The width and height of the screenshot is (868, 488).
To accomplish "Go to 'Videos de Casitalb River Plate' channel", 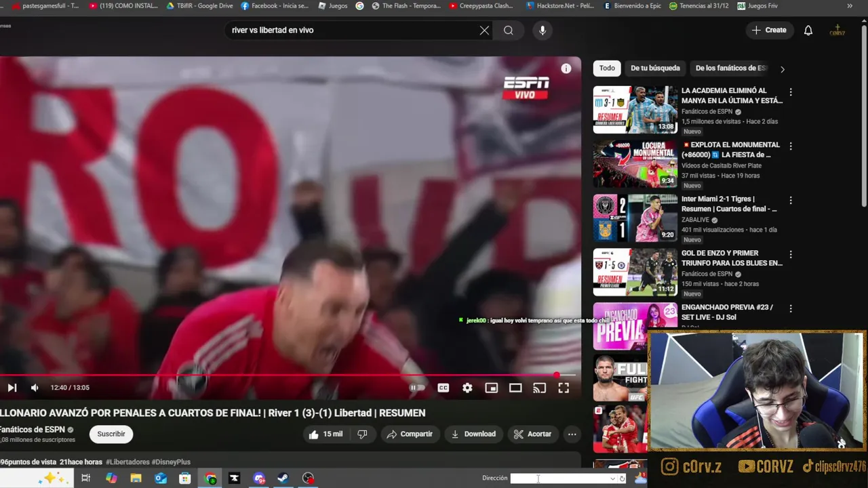I will [722, 165].
